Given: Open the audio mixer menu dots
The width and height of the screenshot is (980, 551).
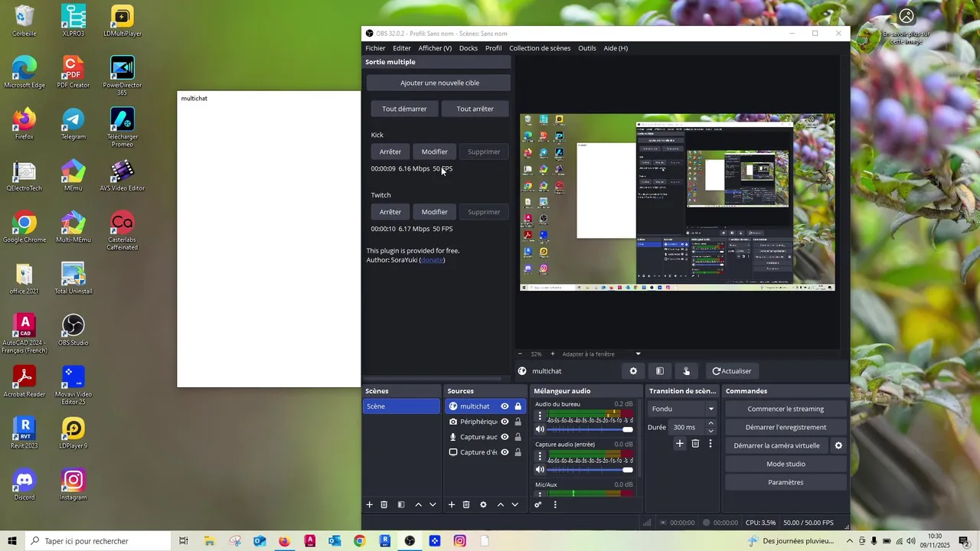Looking at the screenshot, I should point(555,505).
